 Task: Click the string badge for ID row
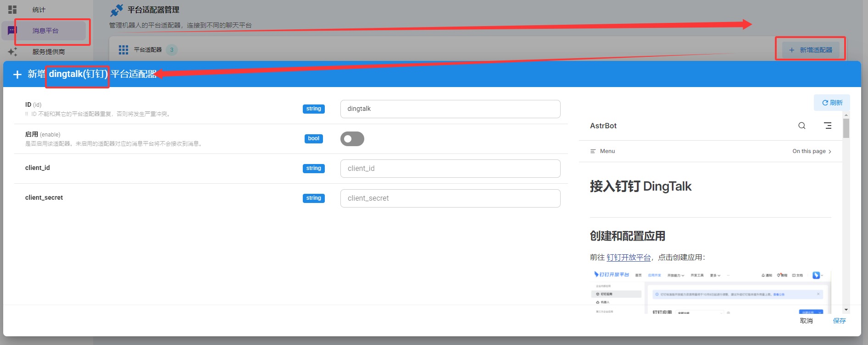314,109
